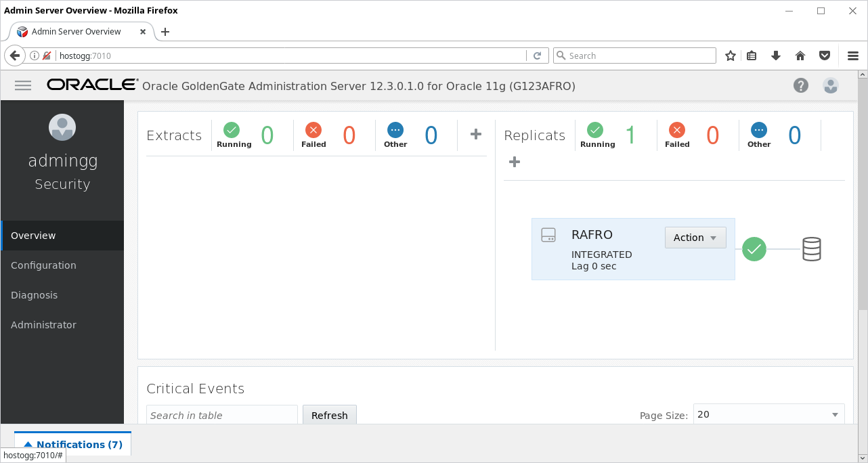Screen dimensions: 868x463
Task: Click the Firefox search box
Action: 634,56
